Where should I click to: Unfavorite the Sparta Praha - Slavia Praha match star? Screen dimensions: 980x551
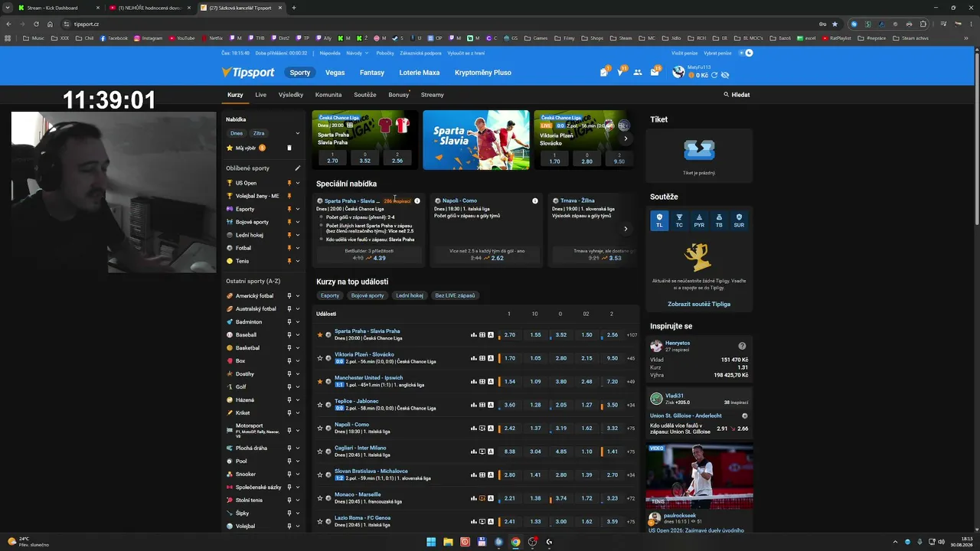[x=320, y=334]
